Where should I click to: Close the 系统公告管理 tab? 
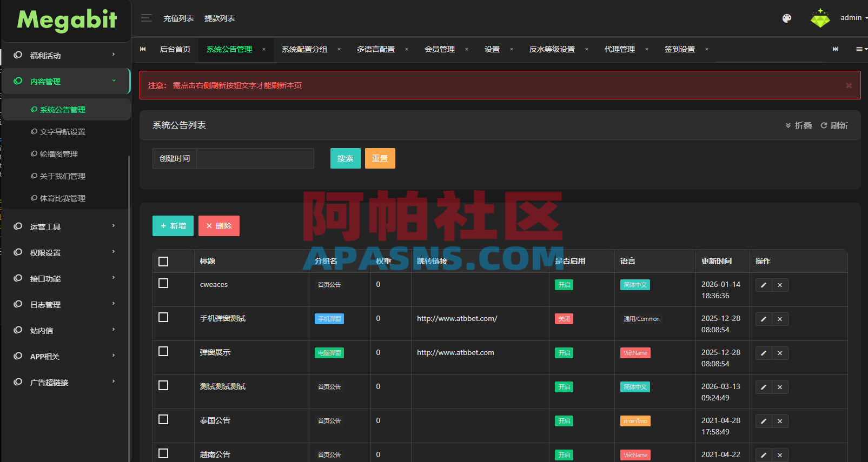[x=264, y=49]
